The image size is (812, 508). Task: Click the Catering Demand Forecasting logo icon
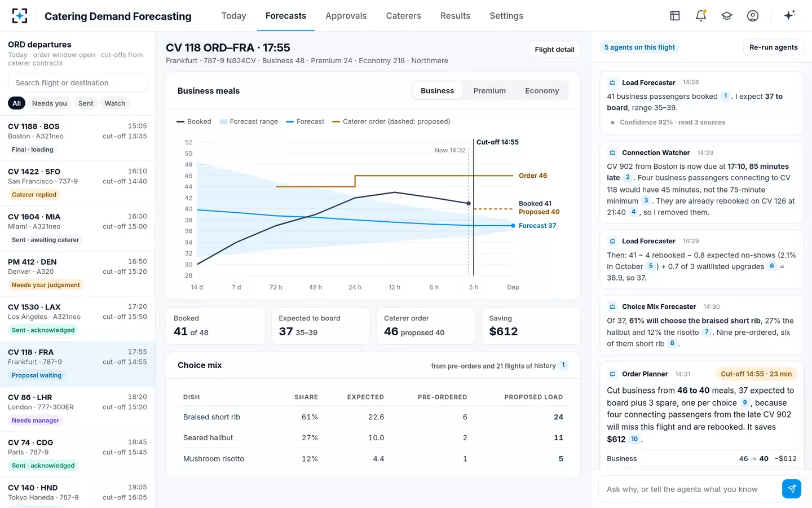pos(20,16)
